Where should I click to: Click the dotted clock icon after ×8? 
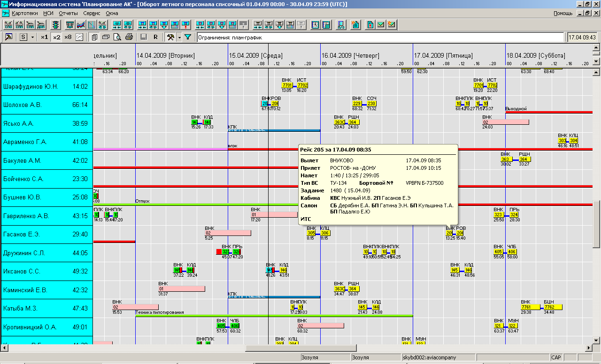pos(79,37)
